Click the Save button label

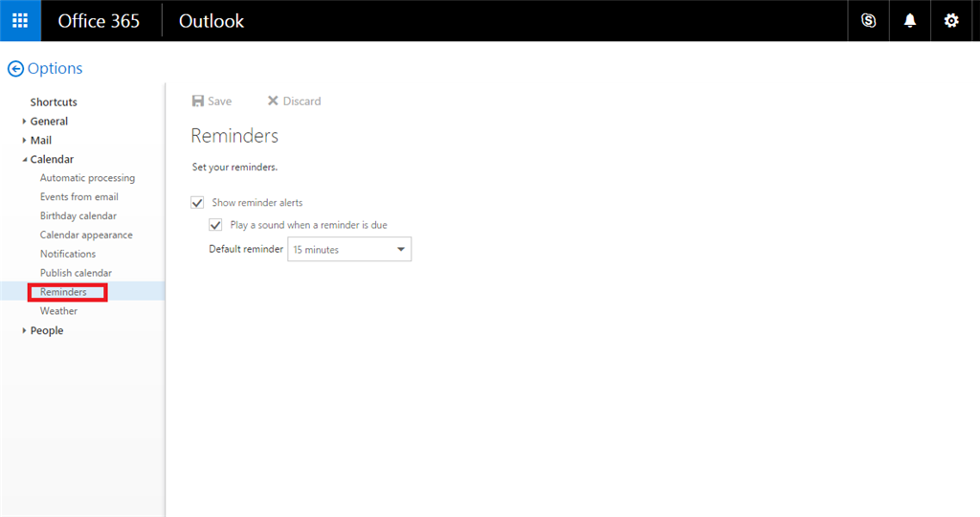pyautogui.click(x=219, y=101)
